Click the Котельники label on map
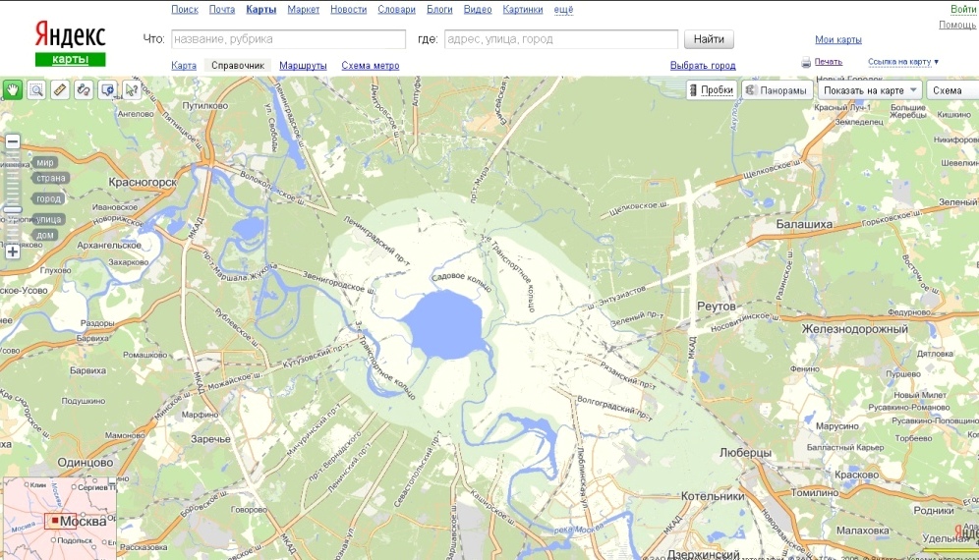979x560 pixels. [713, 496]
